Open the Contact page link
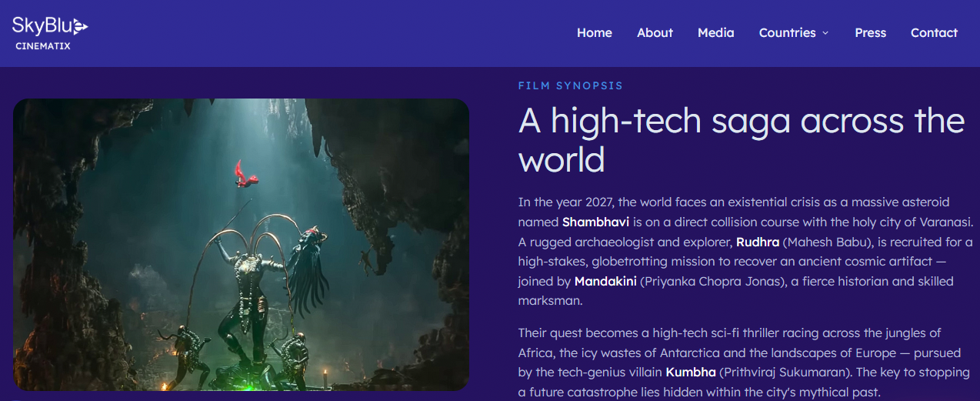The height and width of the screenshot is (401, 980). click(x=934, y=33)
